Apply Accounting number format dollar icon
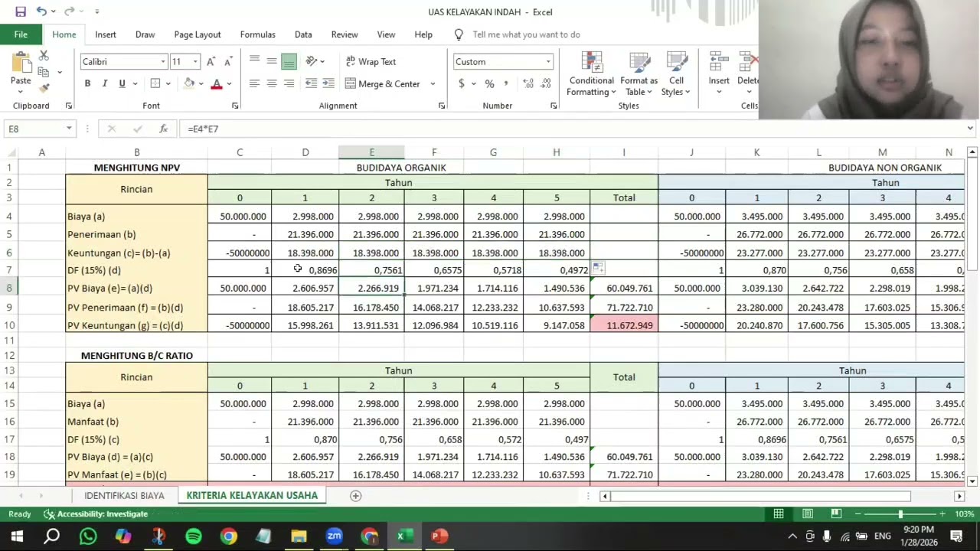Screen dimensions: 980x551 462,83
